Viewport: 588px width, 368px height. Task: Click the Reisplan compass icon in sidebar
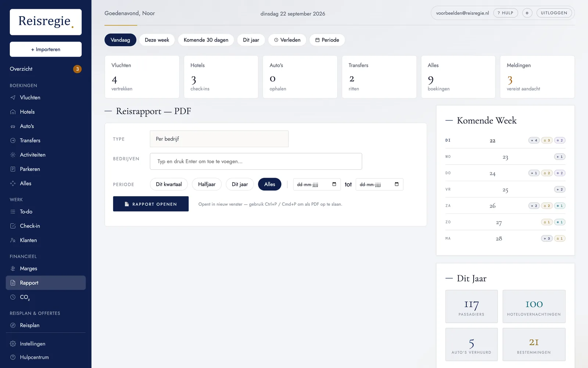pos(13,325)
